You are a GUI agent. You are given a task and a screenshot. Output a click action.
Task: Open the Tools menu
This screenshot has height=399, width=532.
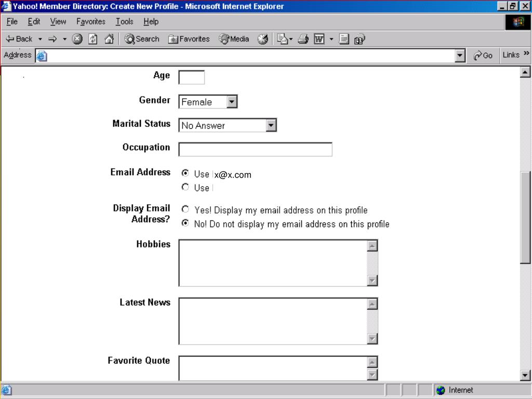[124, 22]
